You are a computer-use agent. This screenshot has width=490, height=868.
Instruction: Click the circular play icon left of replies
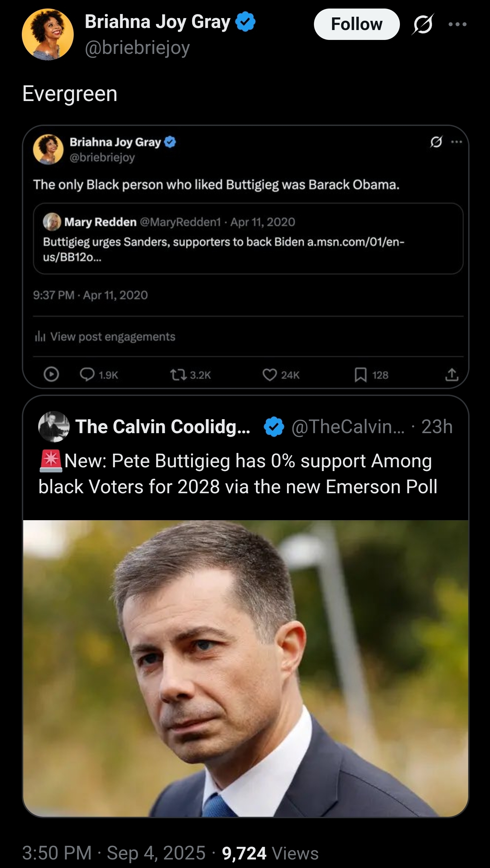coord(51,374)
